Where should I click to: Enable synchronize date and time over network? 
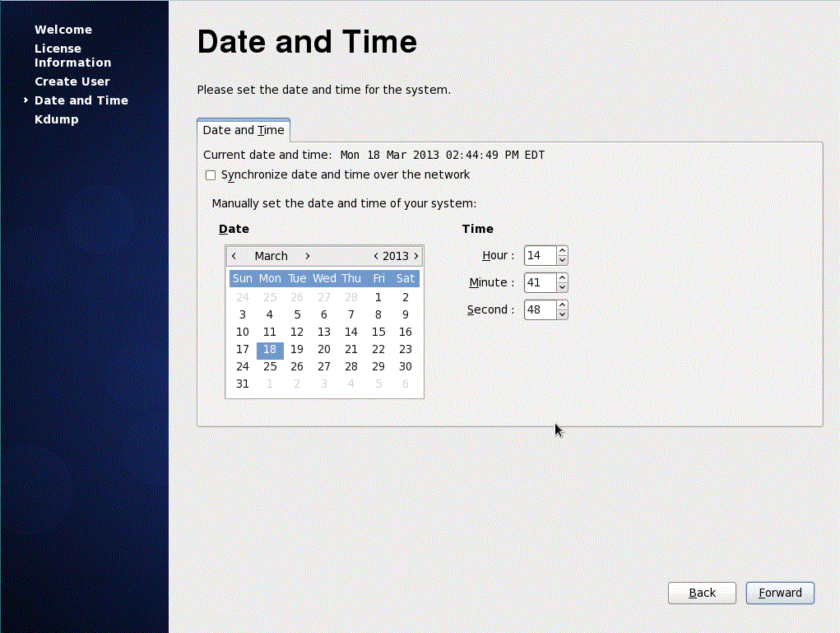(x=211, y=175)
